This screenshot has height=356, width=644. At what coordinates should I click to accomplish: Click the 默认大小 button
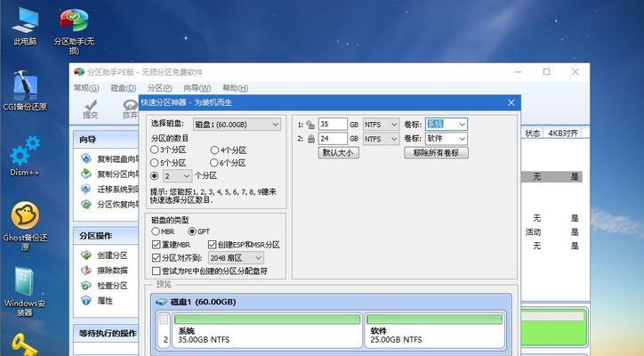pyautogui.click(x=338, y=153)
